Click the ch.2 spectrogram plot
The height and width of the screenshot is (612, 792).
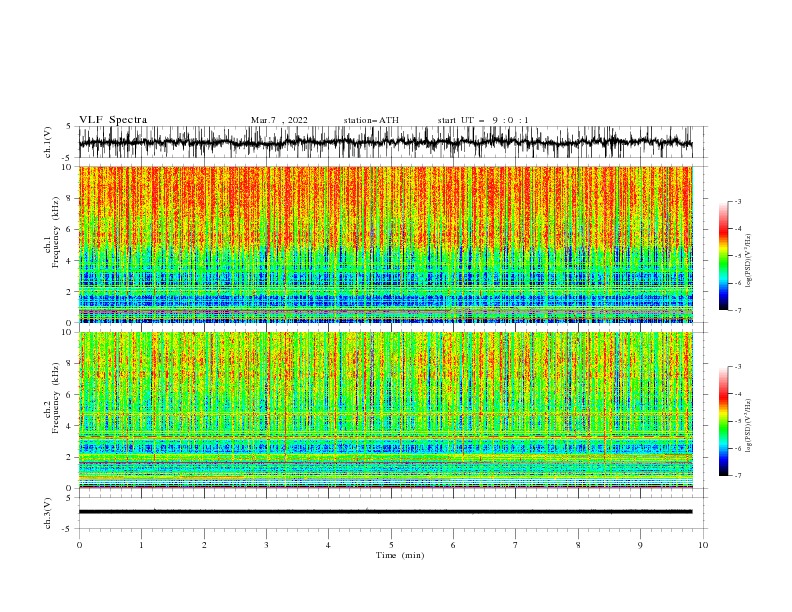tap(385, 410)
